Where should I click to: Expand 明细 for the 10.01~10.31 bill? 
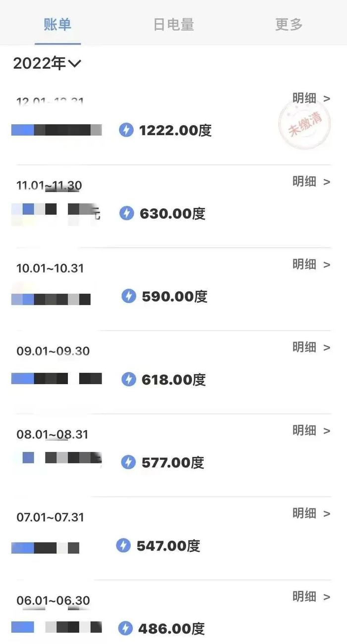point(311,264)
